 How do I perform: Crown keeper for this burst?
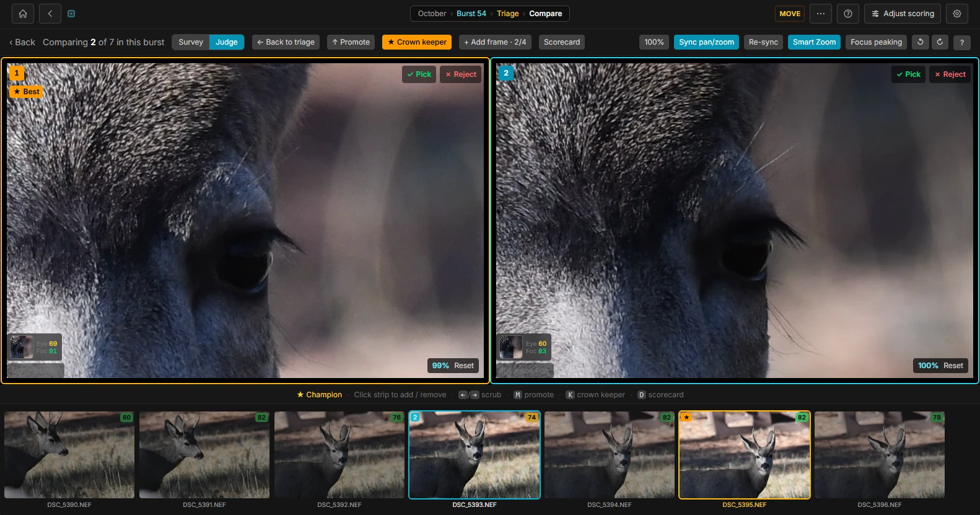click(x=417, y=42)
